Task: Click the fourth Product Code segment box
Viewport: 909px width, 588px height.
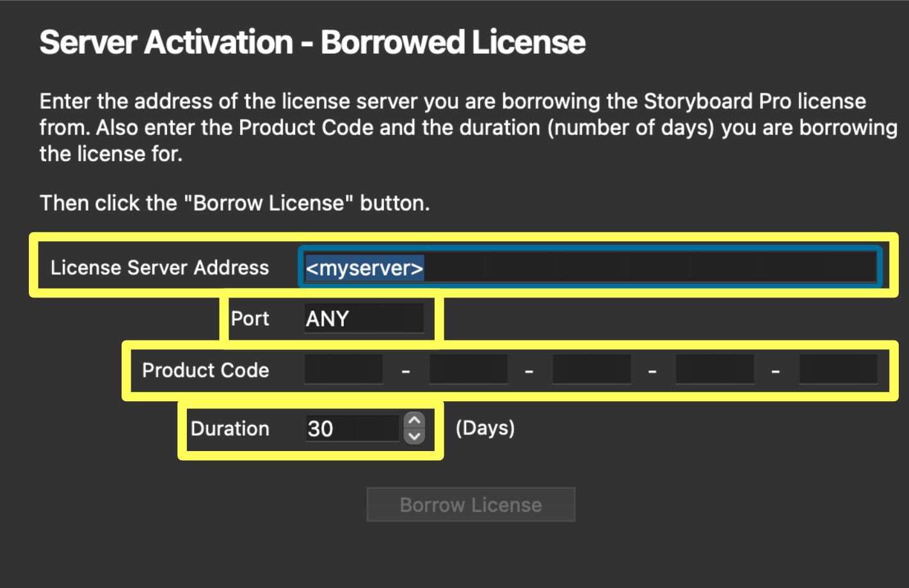Action: click(x=715, y=370)
